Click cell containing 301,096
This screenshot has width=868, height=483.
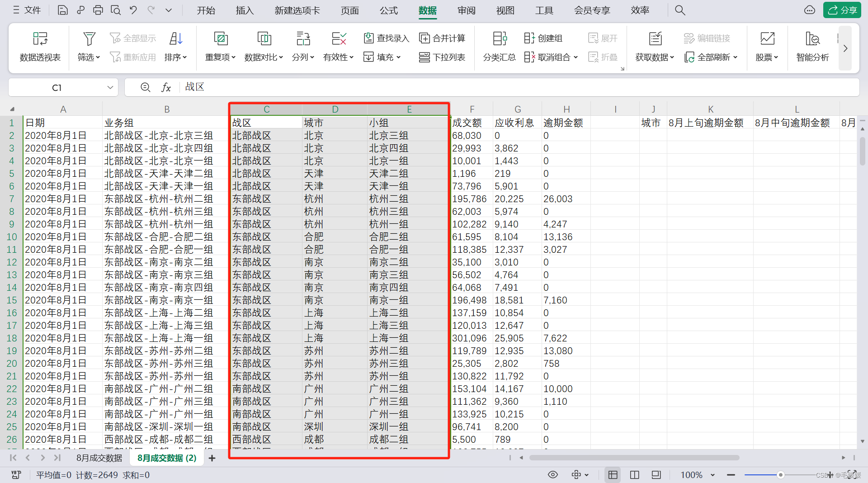[472, 338]
